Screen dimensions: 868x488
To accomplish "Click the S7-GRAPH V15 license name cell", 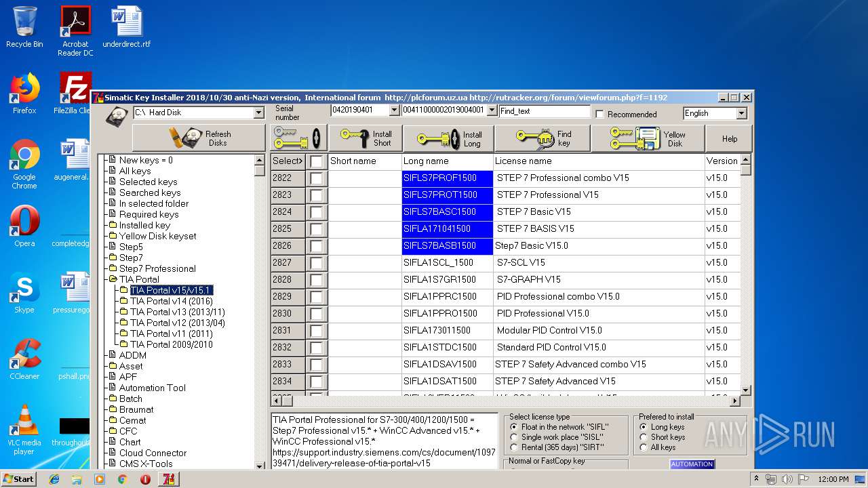I will [x=599, y=280].
